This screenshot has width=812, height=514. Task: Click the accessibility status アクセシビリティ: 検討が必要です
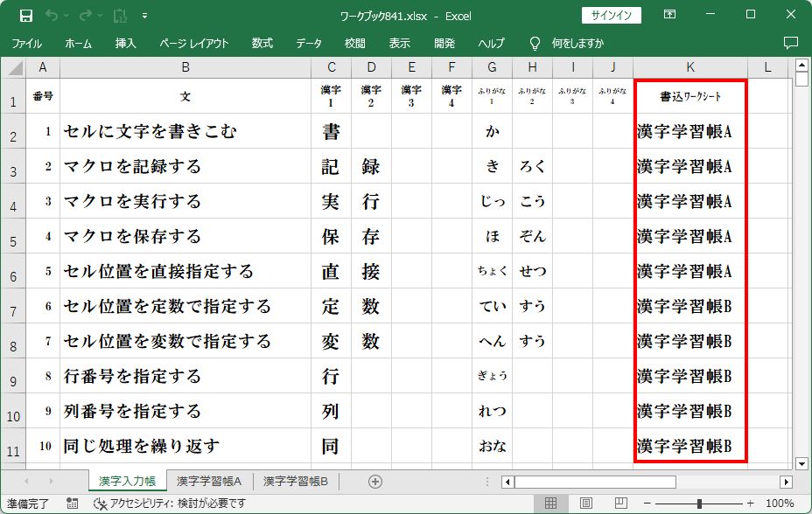[x=170, y=504]
